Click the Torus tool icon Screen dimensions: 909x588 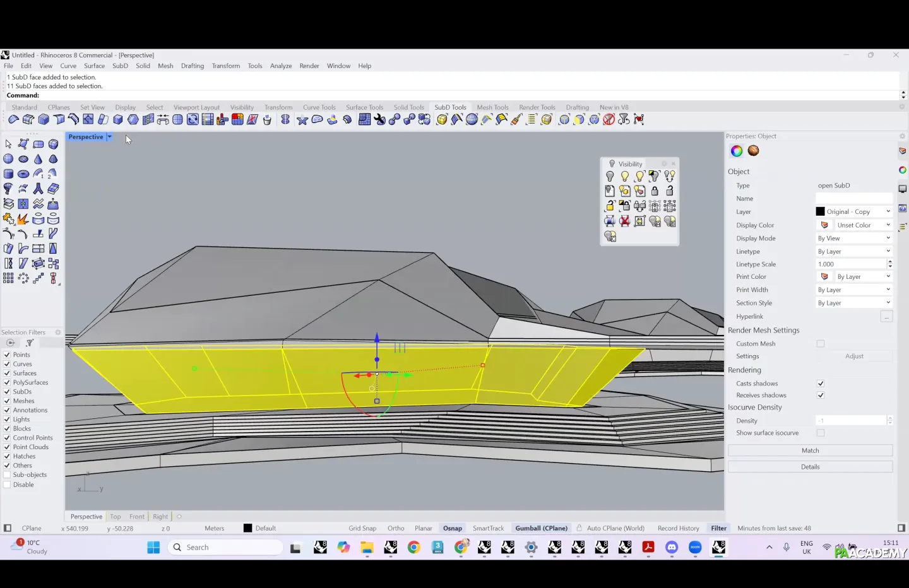23,174
